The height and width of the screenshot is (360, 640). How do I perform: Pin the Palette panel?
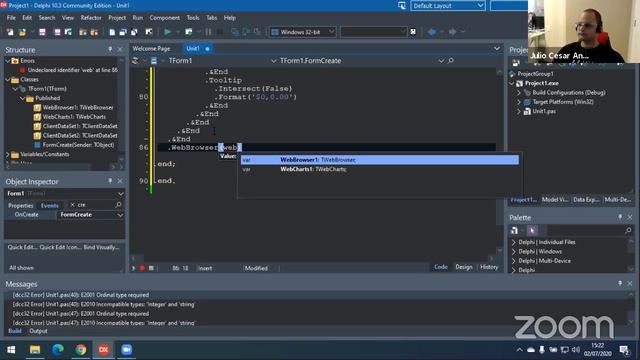[620, 217]
